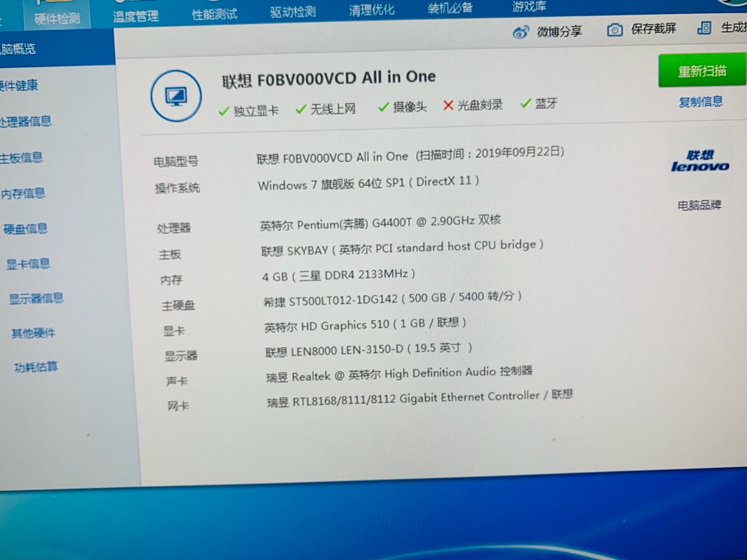
Task: Click the red X beside 光盘刻录
Action: click(x=448, y=105)
